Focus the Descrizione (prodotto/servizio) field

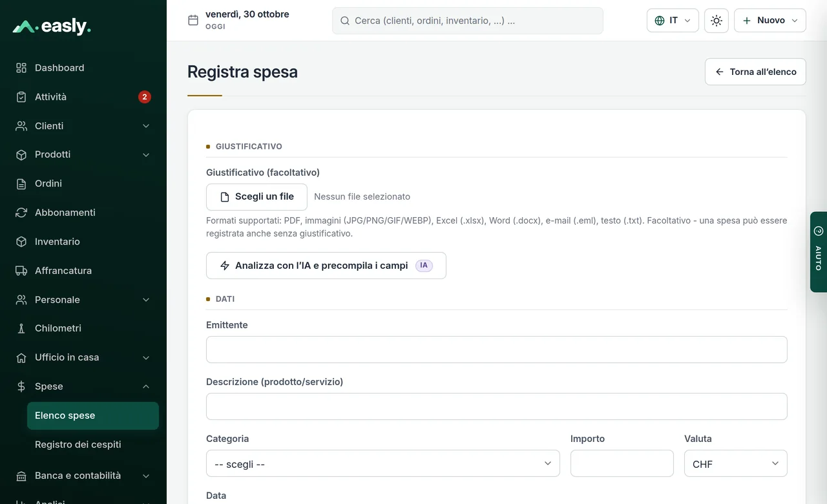497,406
